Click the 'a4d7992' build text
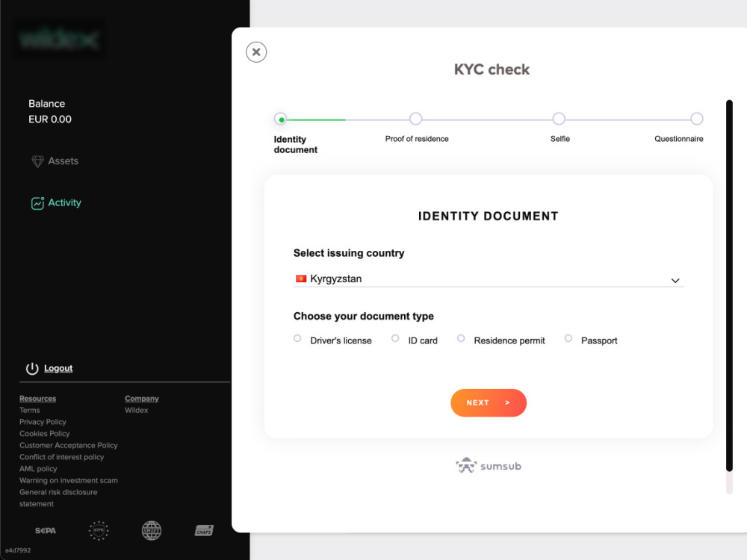The height and width of the screenshot is (560, 747). (x=18, y=550)
